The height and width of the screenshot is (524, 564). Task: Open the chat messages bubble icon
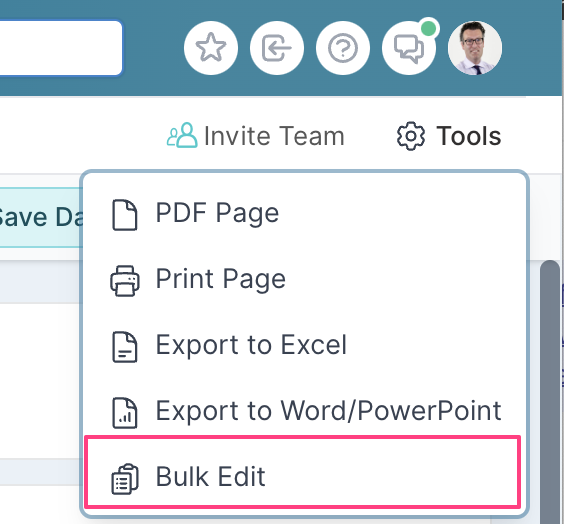pos(409,48)
